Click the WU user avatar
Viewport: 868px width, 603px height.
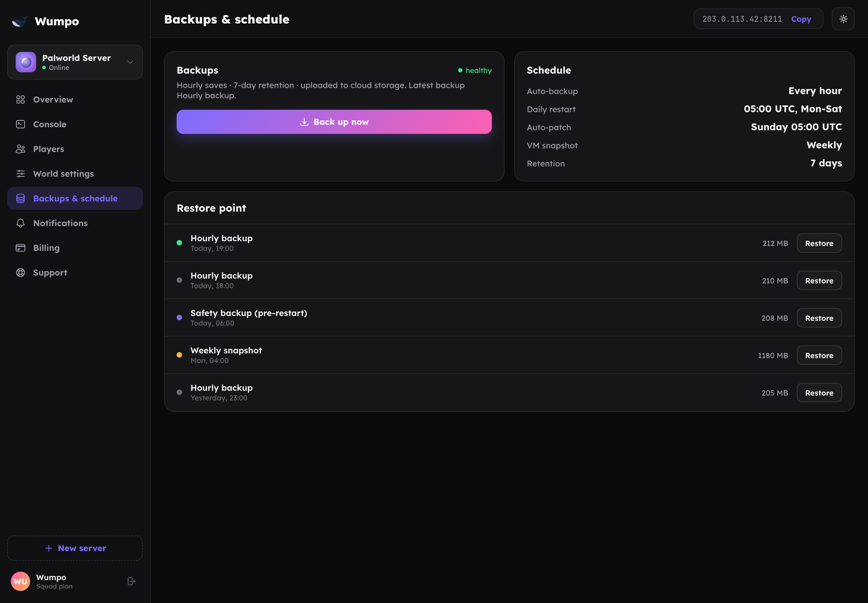pos(20,581)
